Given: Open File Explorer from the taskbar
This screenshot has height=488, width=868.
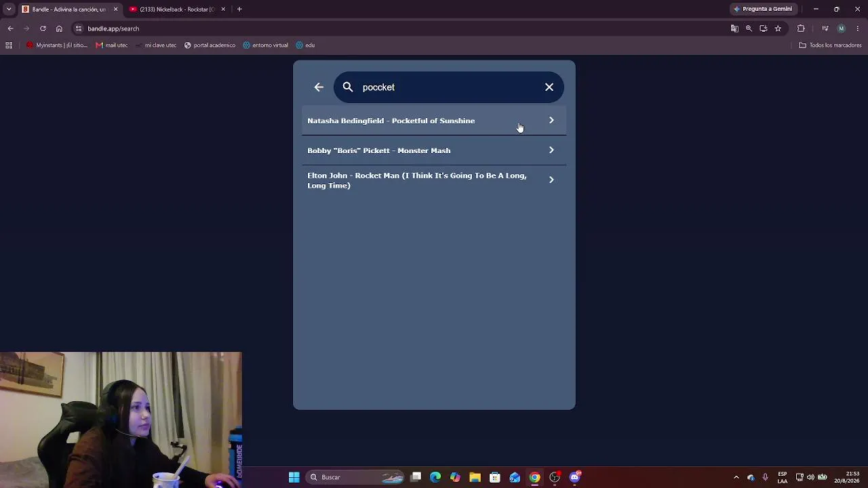Looking at the screenshot, I should (475, 477).
